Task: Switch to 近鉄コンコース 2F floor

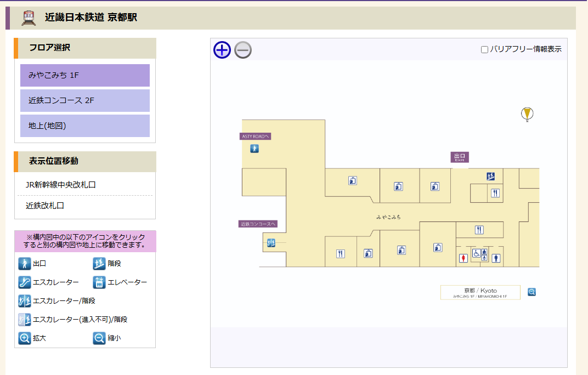Action: point(85,100)
